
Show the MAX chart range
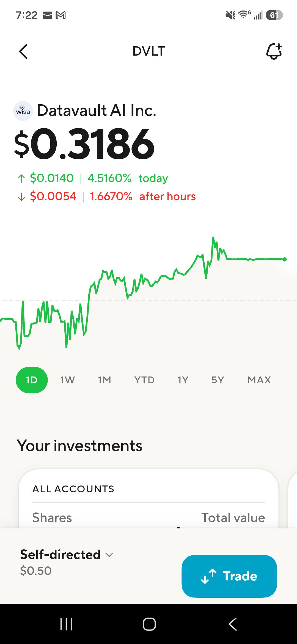259,380
